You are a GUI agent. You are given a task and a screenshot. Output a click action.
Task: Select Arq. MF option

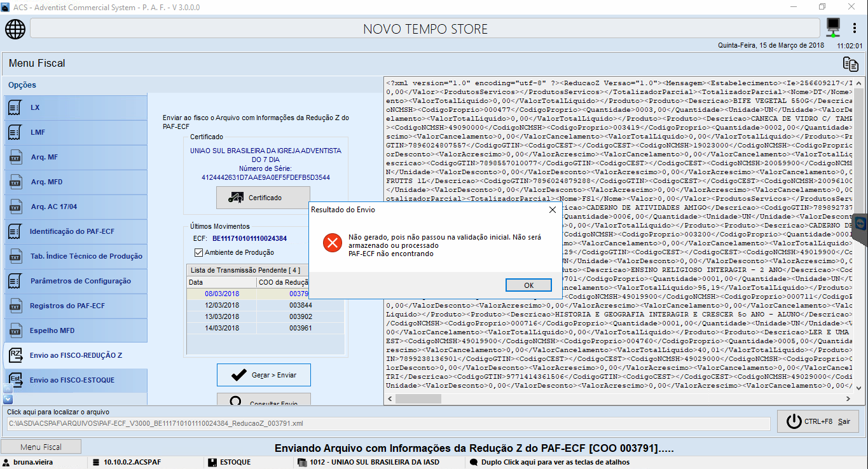pyautogui.click(x=75, y=157)
